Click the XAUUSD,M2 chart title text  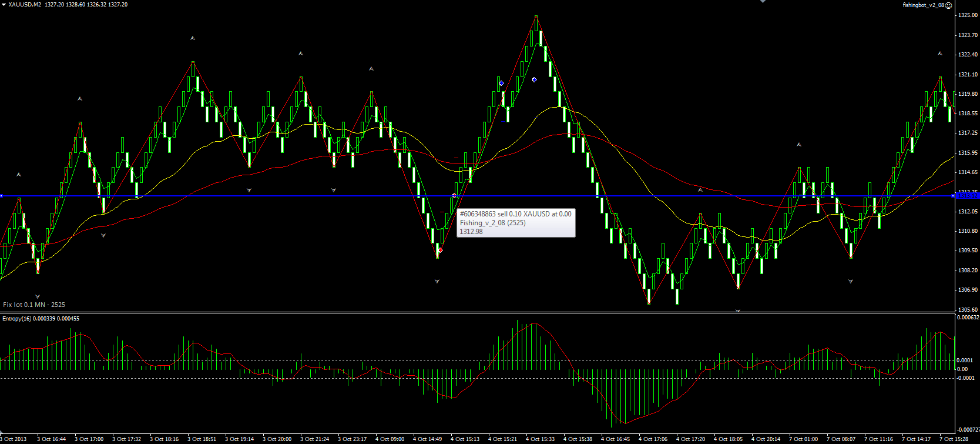25,4
